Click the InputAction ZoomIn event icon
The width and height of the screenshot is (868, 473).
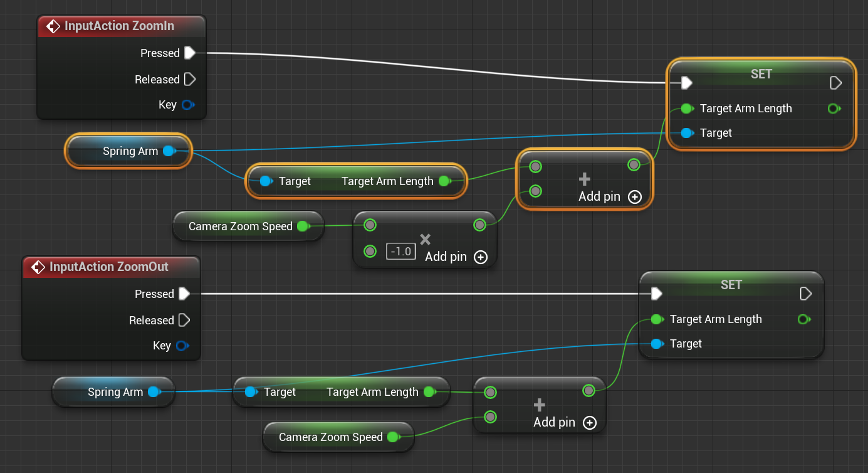pyautogui.click(x=53, y=26)
